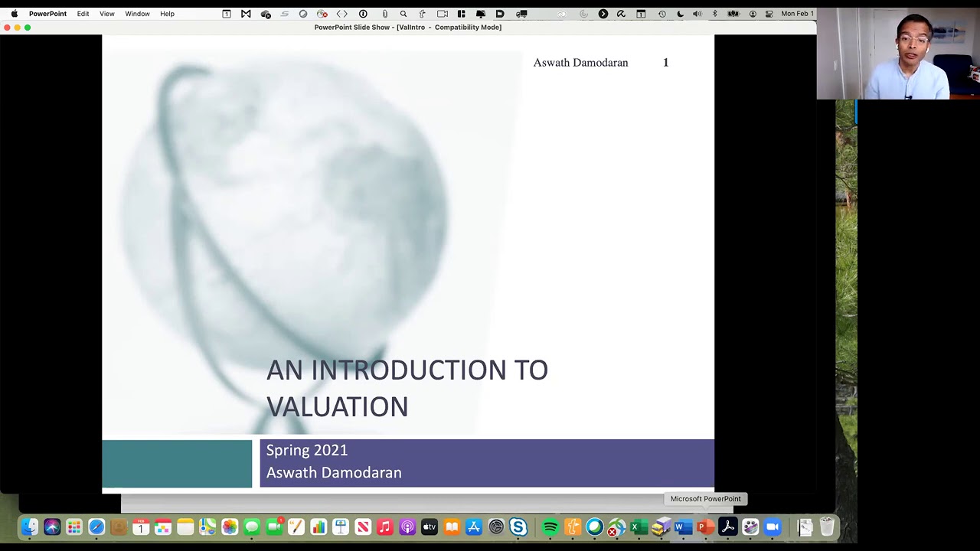Open Finder from the dock
Image resolution: width=980 pixels, height=551 pixels.
pyautogui.click(x=30, y=527)
